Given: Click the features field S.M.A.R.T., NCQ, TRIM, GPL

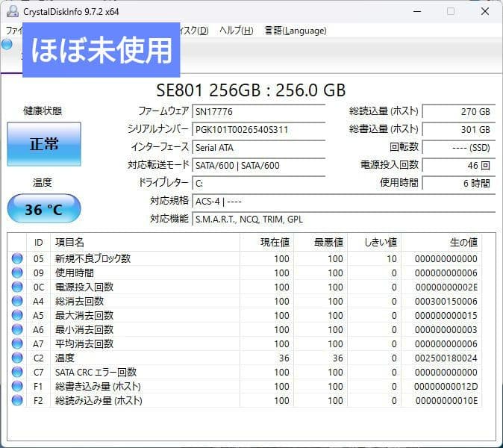Looking at the screenshot, I should [344, 220].
